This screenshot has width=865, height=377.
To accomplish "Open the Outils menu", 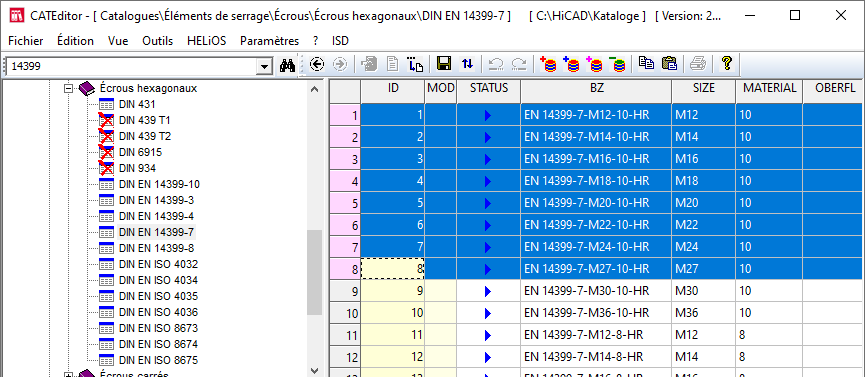I will [x=157, y=41].
